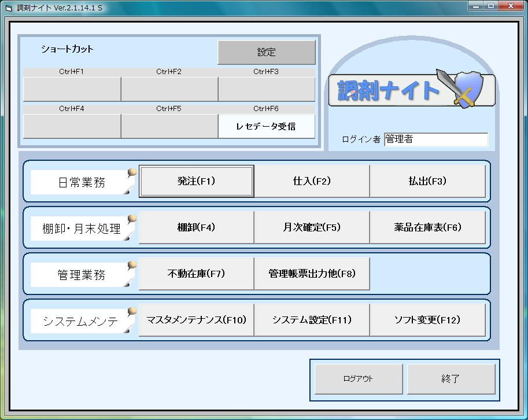Open 発注(F1) ordering screen
This screenshot has height=420, width=528.
pyautogui.click(x=196, y=181)
